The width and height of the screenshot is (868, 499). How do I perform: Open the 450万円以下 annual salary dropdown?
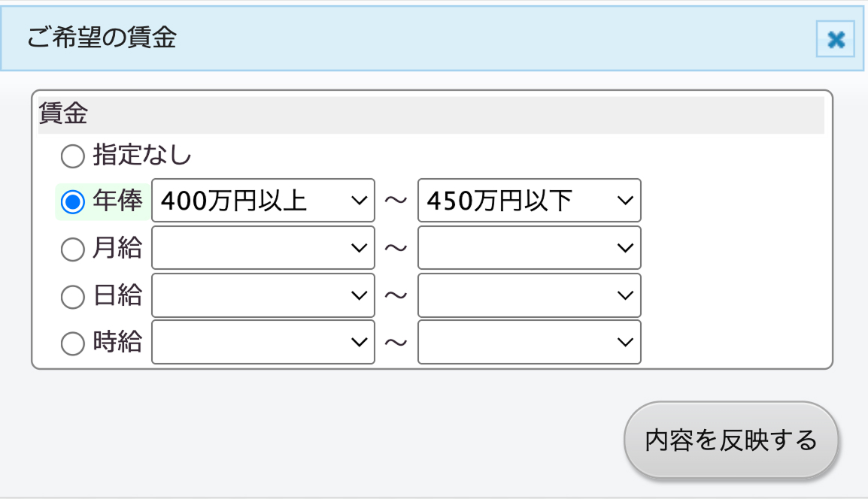(x=529, y=201)
